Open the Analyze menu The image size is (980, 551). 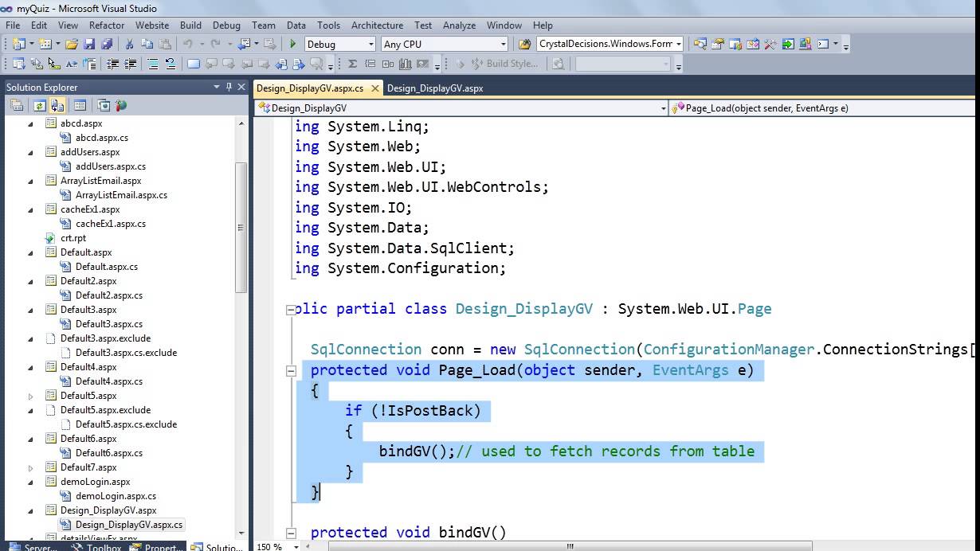(x=459, y=25)
